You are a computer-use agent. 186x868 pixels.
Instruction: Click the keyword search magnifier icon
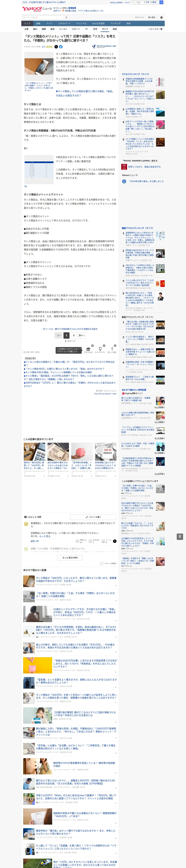click(66, 17)
